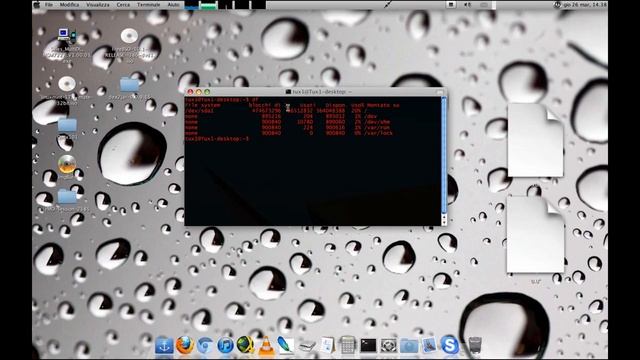Open the File menu
This screenshot has width=640, height=360.
coord(49,5)
